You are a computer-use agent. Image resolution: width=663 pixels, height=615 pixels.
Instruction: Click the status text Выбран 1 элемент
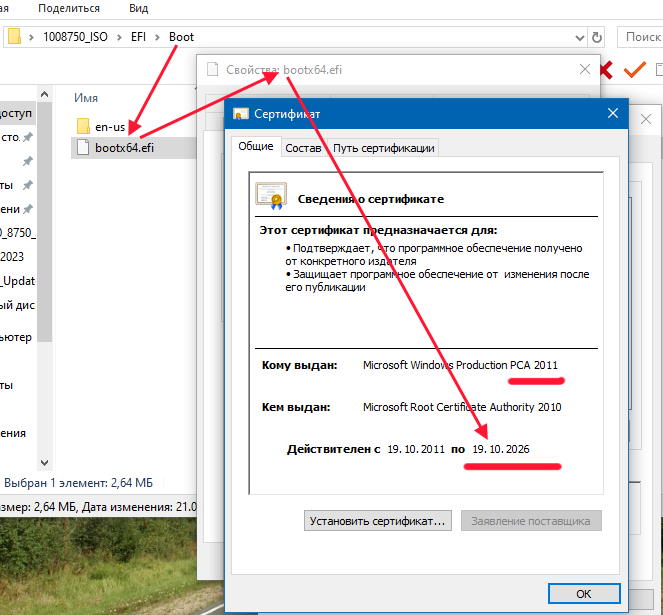point(79,483)
